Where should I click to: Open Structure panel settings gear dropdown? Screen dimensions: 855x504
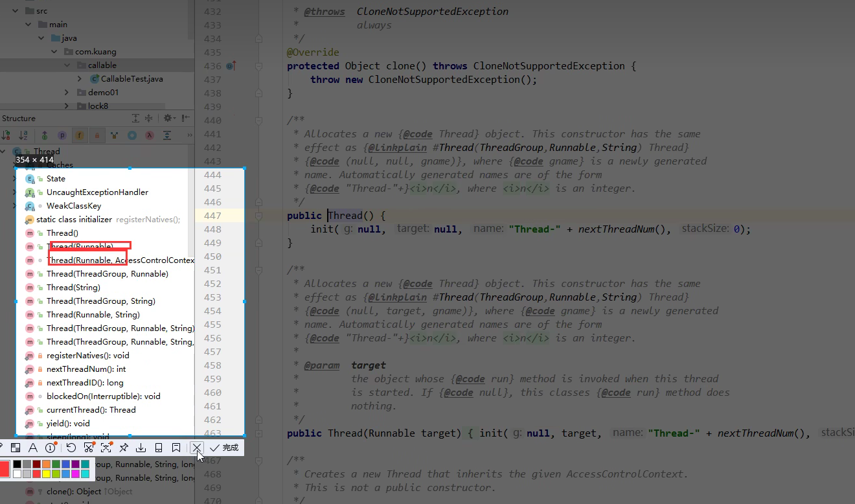pos(168,118)
